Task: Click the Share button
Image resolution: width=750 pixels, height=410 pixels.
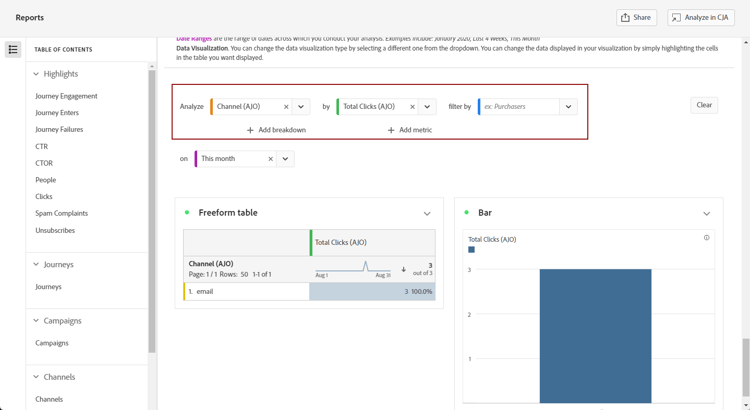Action: click(636, 17)
